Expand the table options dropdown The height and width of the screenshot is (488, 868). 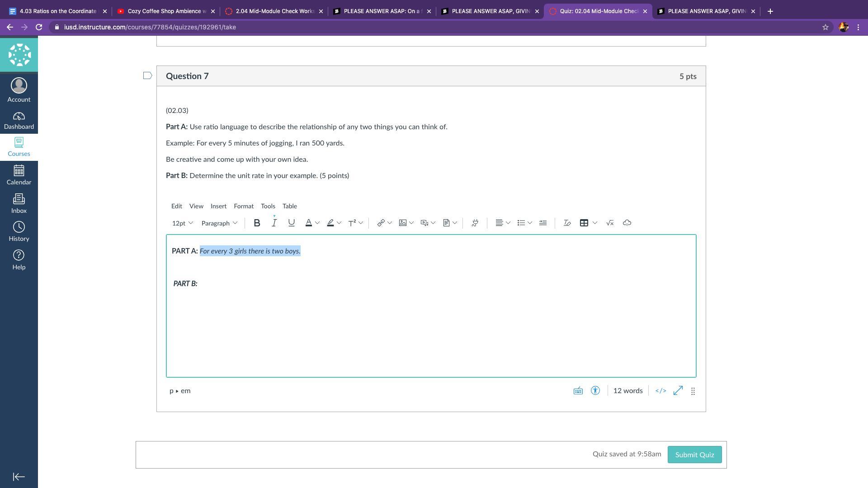[x=595, y=223]
